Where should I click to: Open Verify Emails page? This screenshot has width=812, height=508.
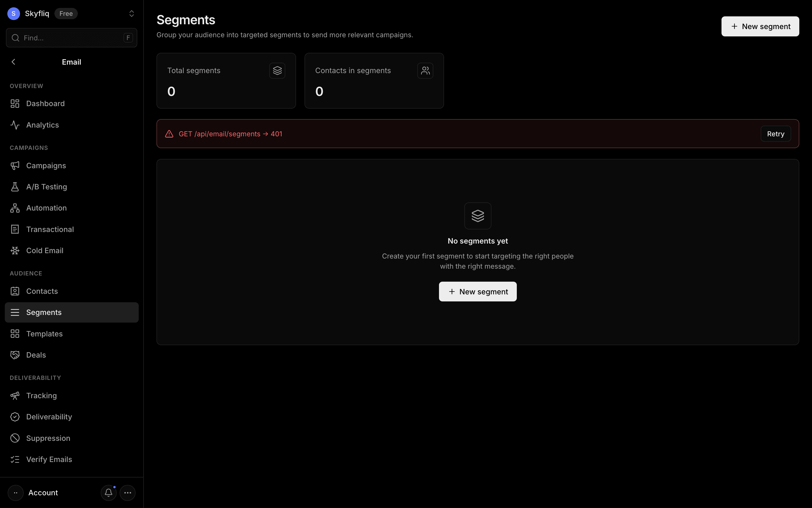[x=71, y=459]
